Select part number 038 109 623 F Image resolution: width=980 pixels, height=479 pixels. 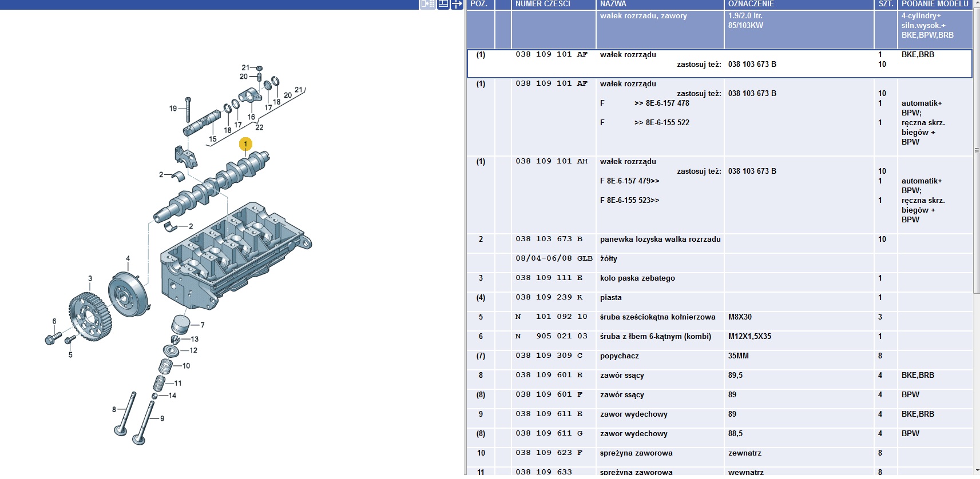tap(549, 453)
